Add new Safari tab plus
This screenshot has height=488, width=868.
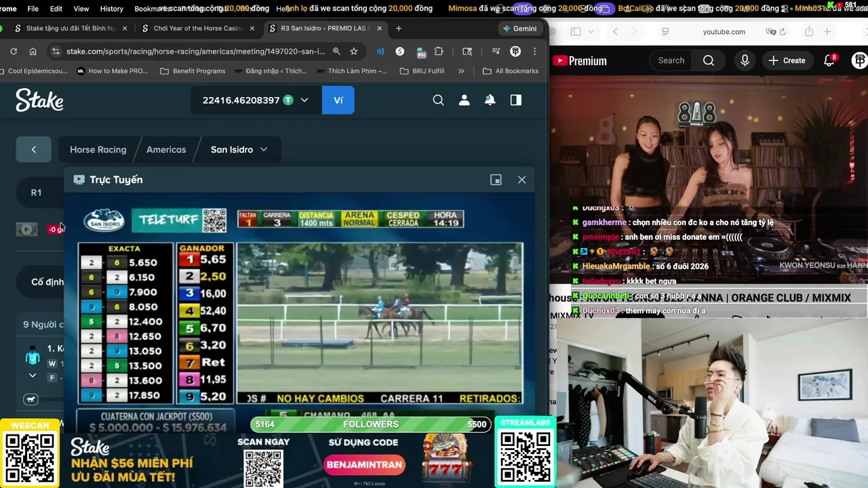pos(827,32)
